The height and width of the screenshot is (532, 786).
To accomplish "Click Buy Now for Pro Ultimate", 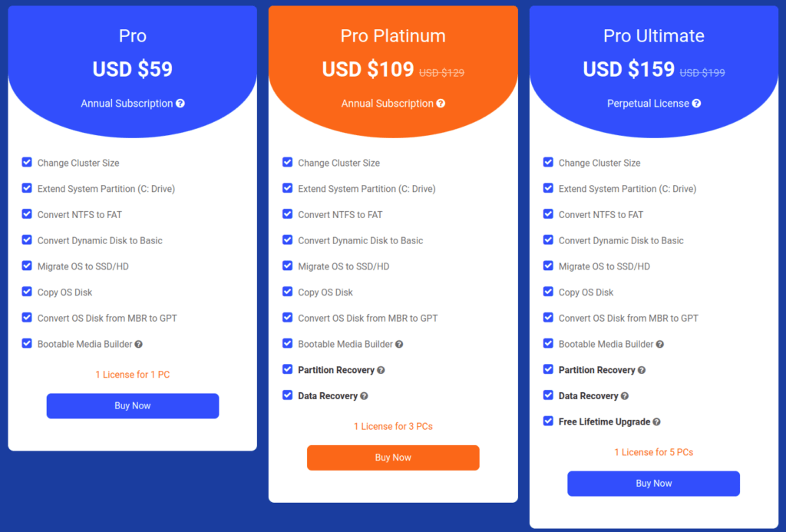I will pos(654,484).
